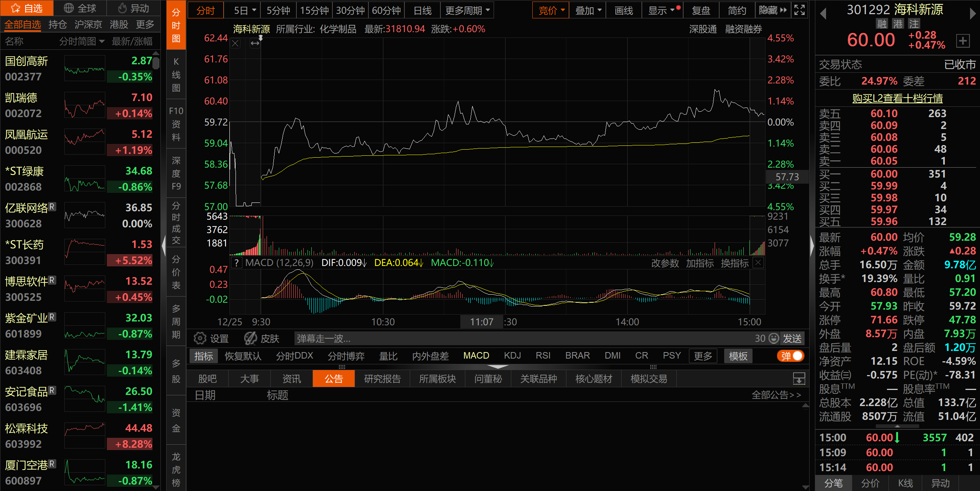Switch to the 研究报告 tab
Screen dimensions: 980x491
[382, 379]
